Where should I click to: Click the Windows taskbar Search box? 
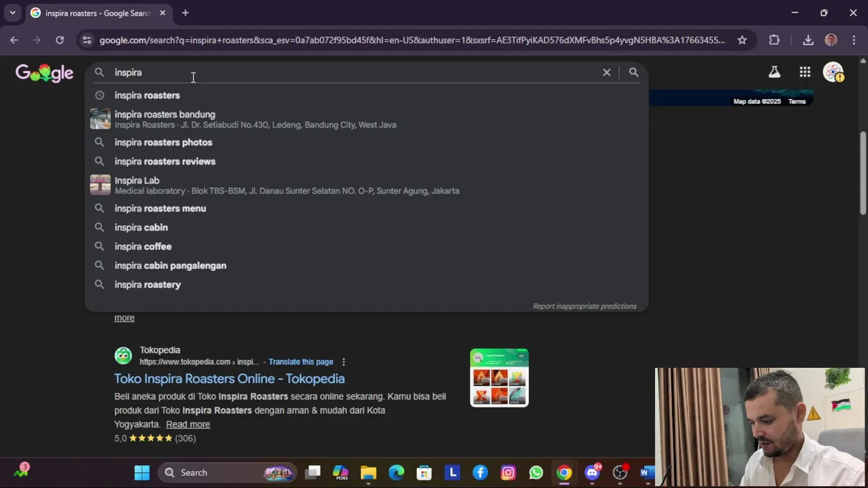pyautogui.click(x=228, y=472)
